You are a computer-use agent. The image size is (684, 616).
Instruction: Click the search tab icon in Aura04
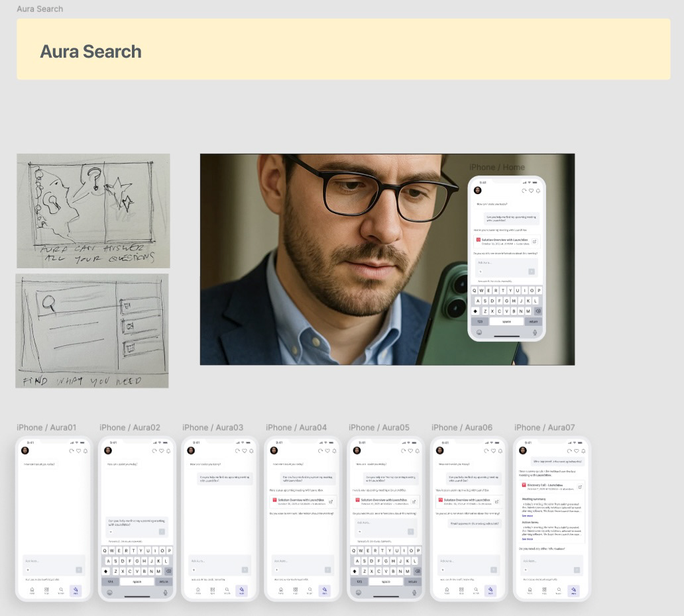(x=310, y=590)
